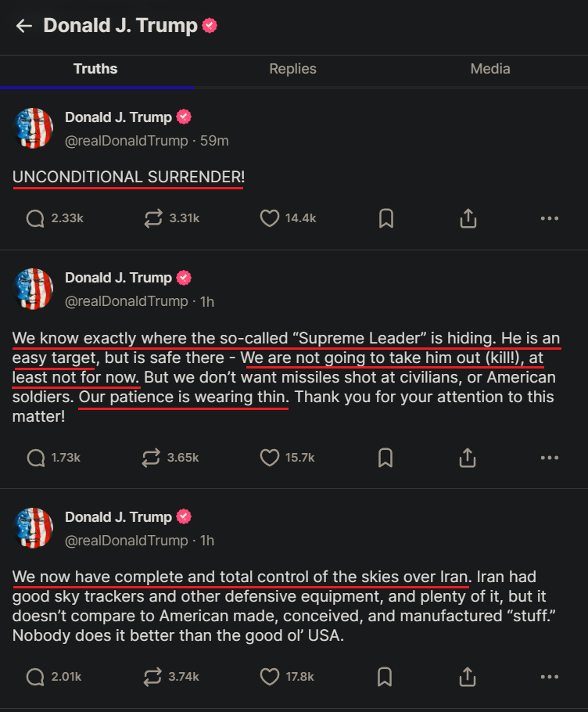Image resolution: width=588 pixels, height=712 pixels.
Task: Bookmark the UNCONDITIONAL SURRENDER post
Action: (x=386, y=218)
